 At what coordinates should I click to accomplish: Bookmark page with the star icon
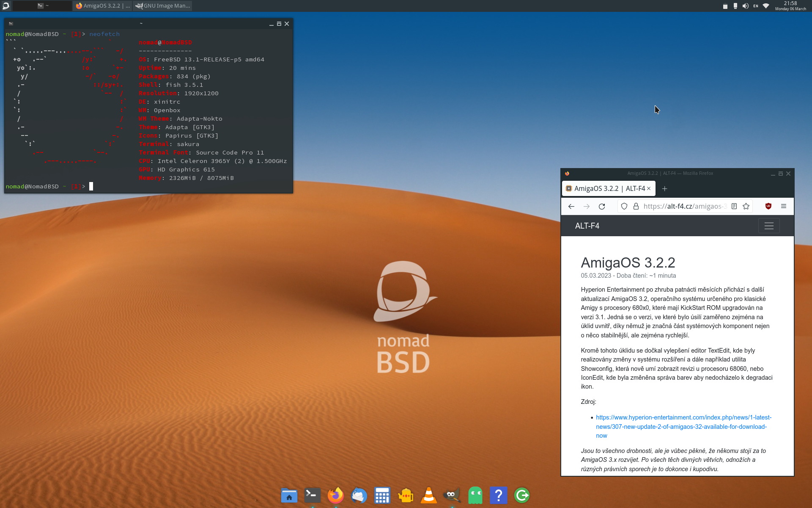(746, 206)
